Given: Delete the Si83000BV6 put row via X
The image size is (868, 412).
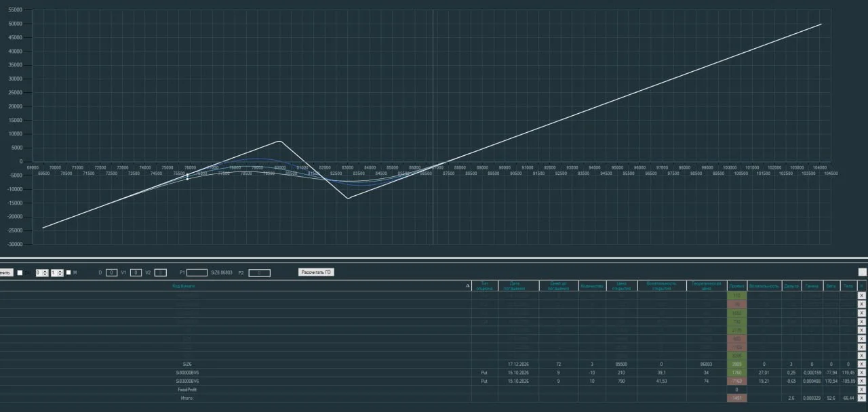Looking at the screenshot, I should tap(861, 381).
